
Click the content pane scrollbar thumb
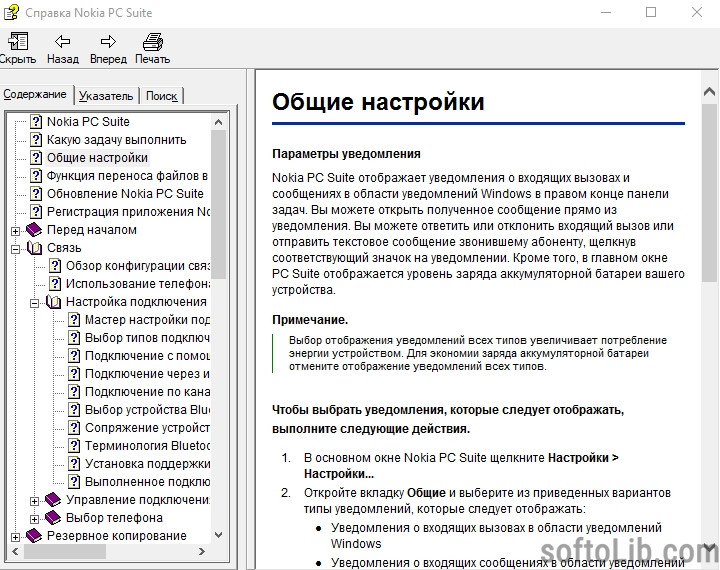tap(709, 193)
